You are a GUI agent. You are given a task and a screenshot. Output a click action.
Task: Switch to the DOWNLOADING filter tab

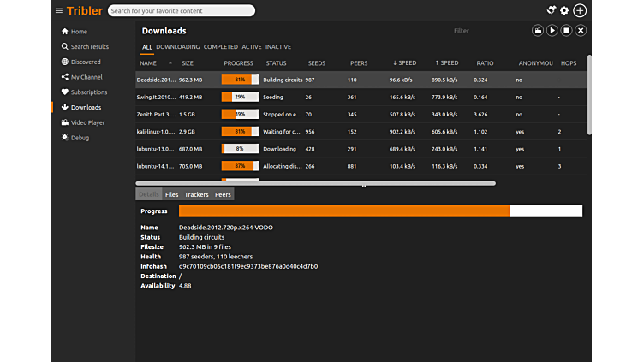pyautogui.click(x=177, y=47)
